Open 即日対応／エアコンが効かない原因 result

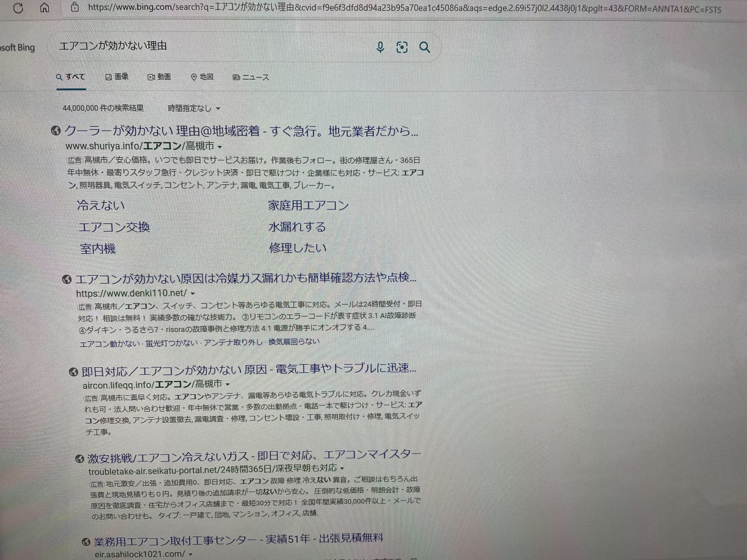pyautogui.click(x=249, y=370)
